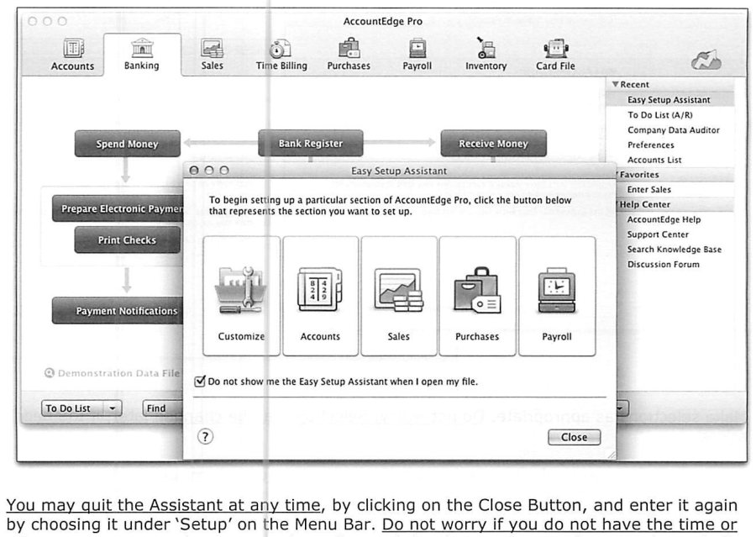Collapse the Recent section triangle

point(615,84)
